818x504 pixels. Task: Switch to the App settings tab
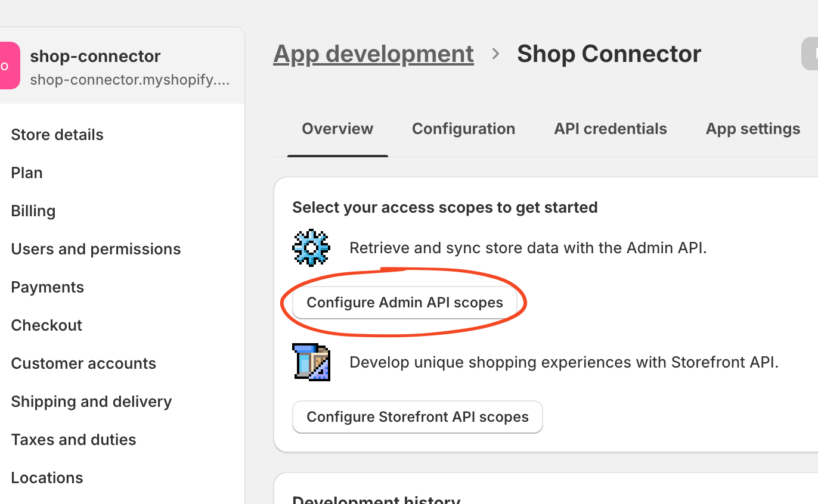[x=753, y=129]
